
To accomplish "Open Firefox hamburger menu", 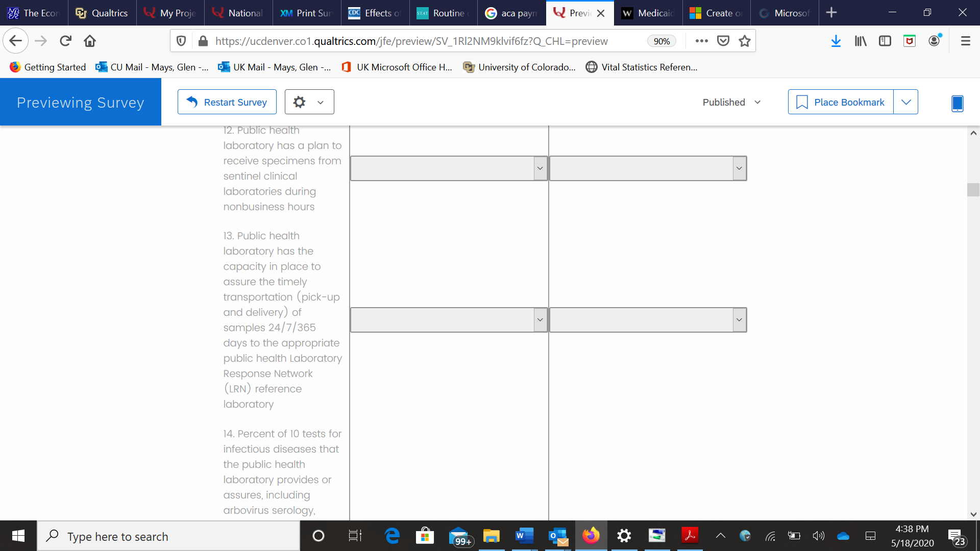I will click(x=965, y=41).
